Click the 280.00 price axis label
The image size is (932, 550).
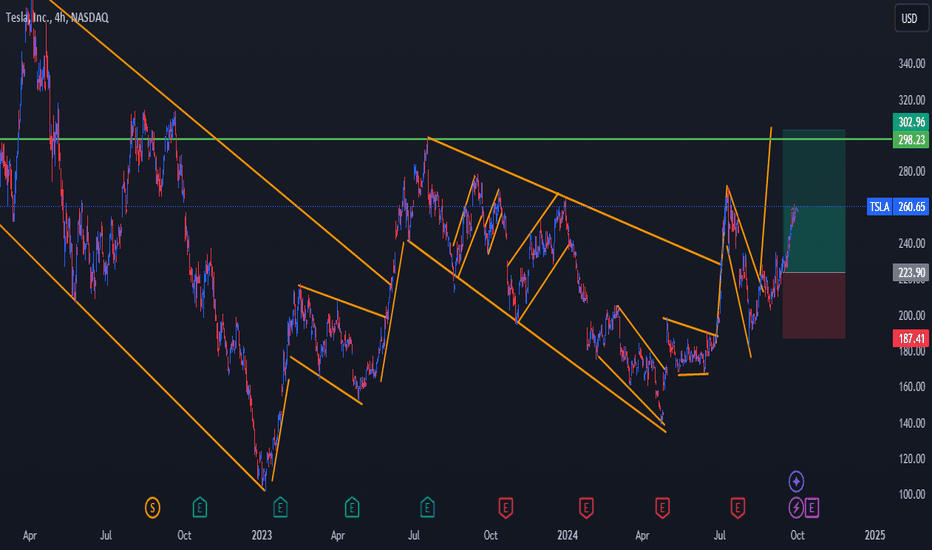point(911,171)
